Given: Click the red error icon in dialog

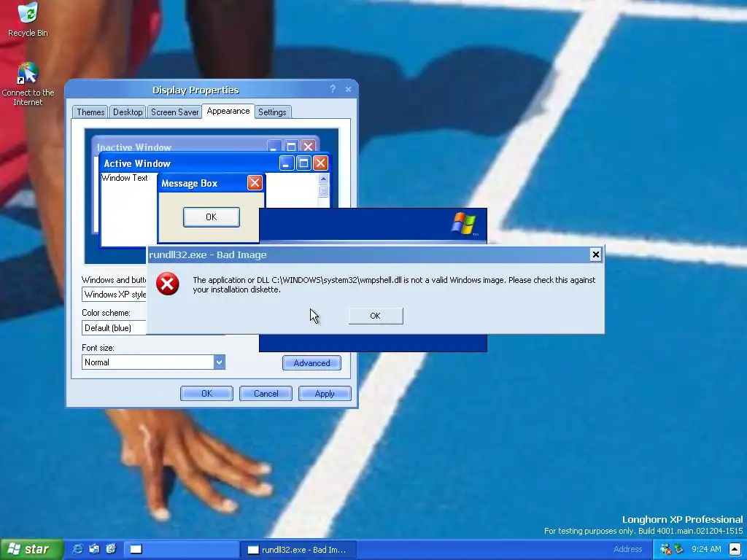Looking at the screenshot, I should [168, 284].
